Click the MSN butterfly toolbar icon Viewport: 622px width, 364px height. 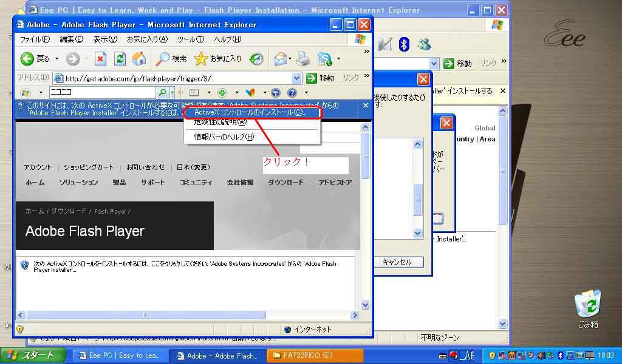coord(250,93)
